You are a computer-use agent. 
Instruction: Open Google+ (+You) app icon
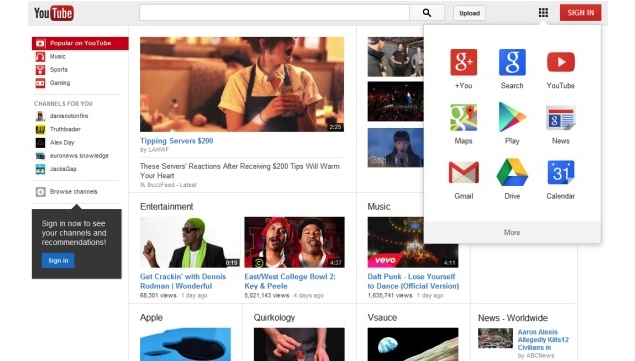click(463, 62)
